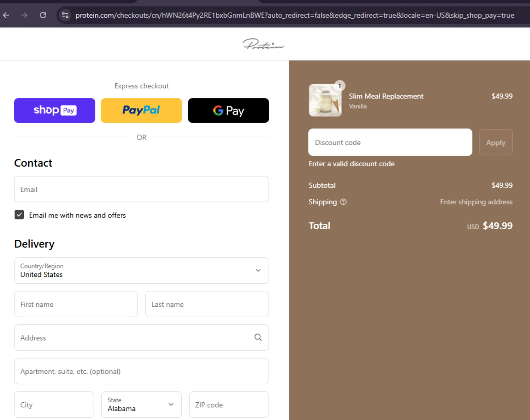Focus the Email field
This screenshot has height=420, width=530.
tap(141, 189)
